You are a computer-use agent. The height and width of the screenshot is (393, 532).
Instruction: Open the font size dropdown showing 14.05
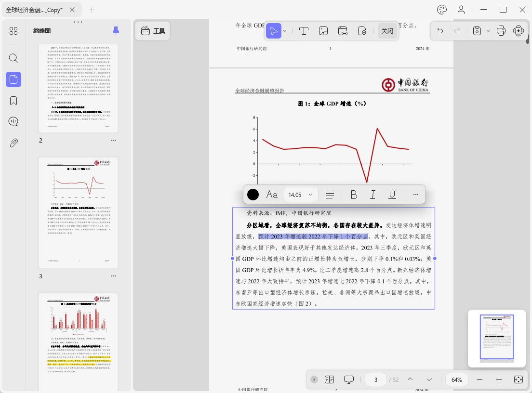click(301, 195)
